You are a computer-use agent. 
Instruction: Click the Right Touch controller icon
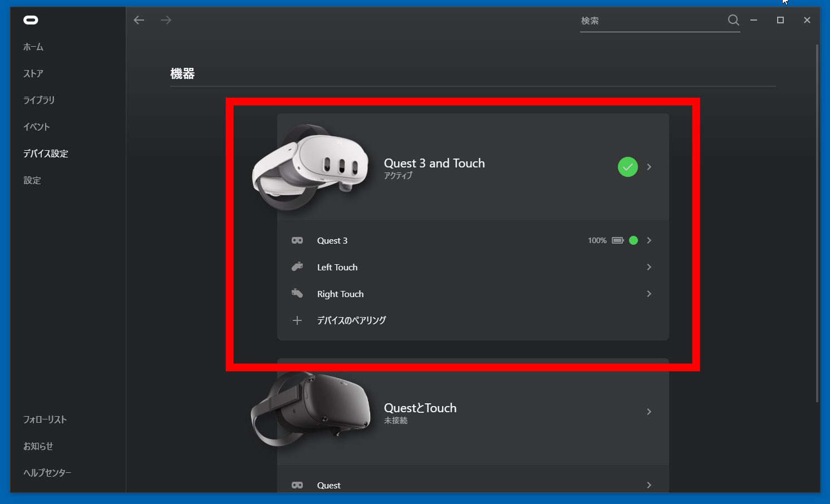297,294
